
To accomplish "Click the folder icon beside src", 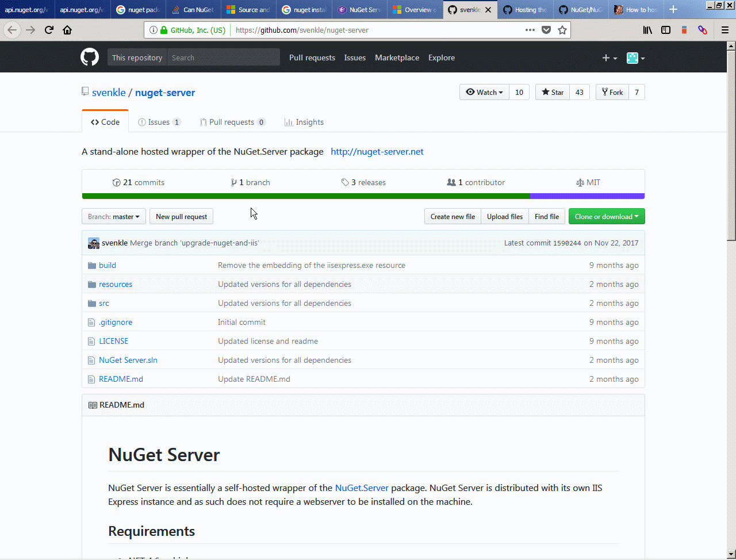I will (x=92, y=303).
